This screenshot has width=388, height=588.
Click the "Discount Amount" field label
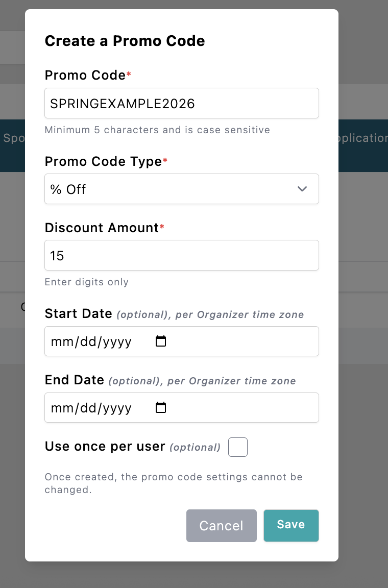(102, 228)
